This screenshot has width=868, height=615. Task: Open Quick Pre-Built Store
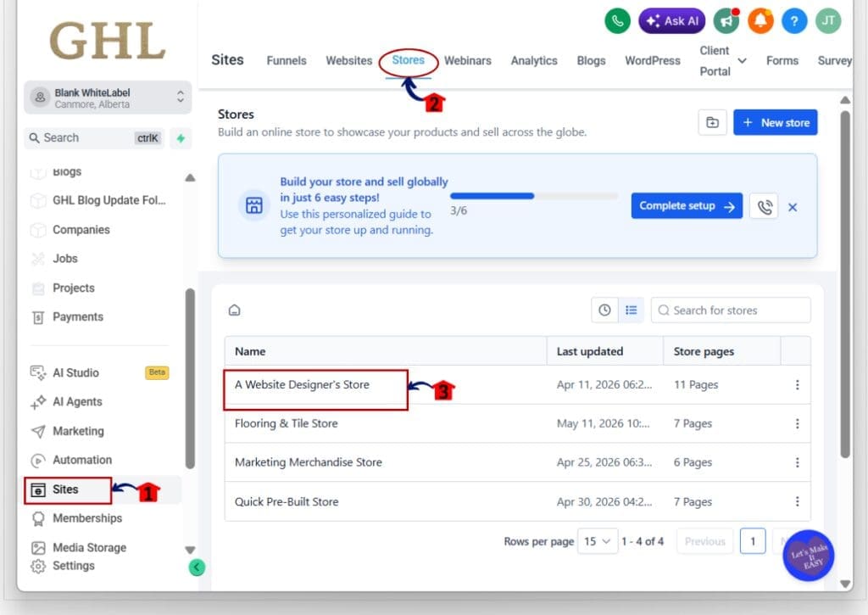(x=287, y=501)
